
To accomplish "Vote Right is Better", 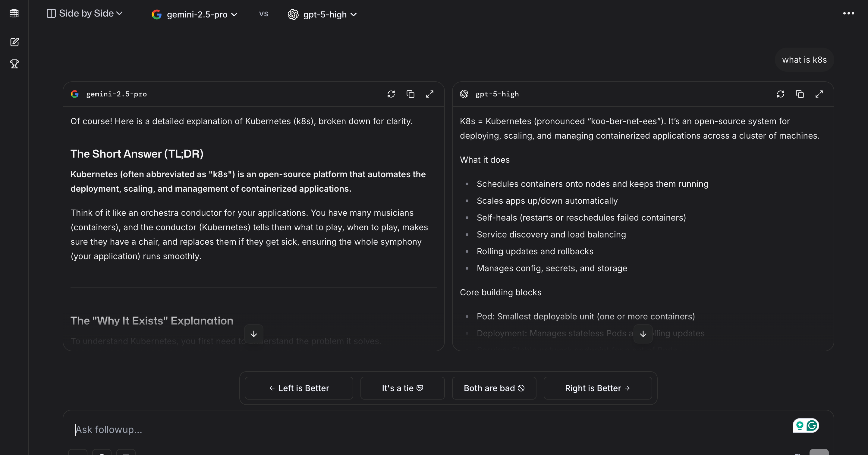I will (597, 388).
